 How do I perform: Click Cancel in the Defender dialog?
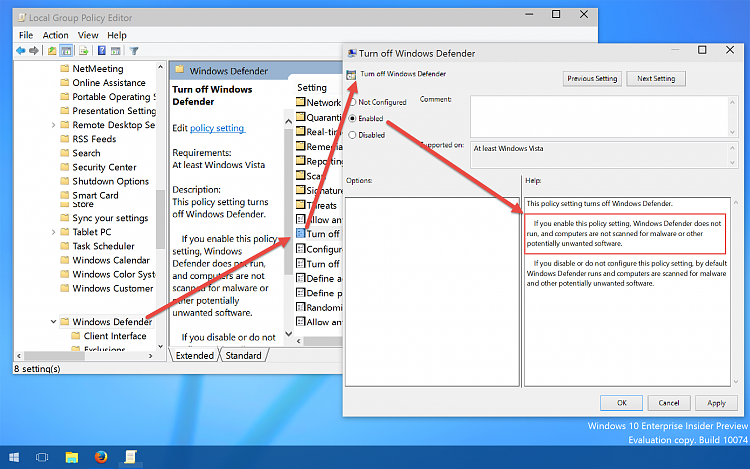click(x=669, y=403)
